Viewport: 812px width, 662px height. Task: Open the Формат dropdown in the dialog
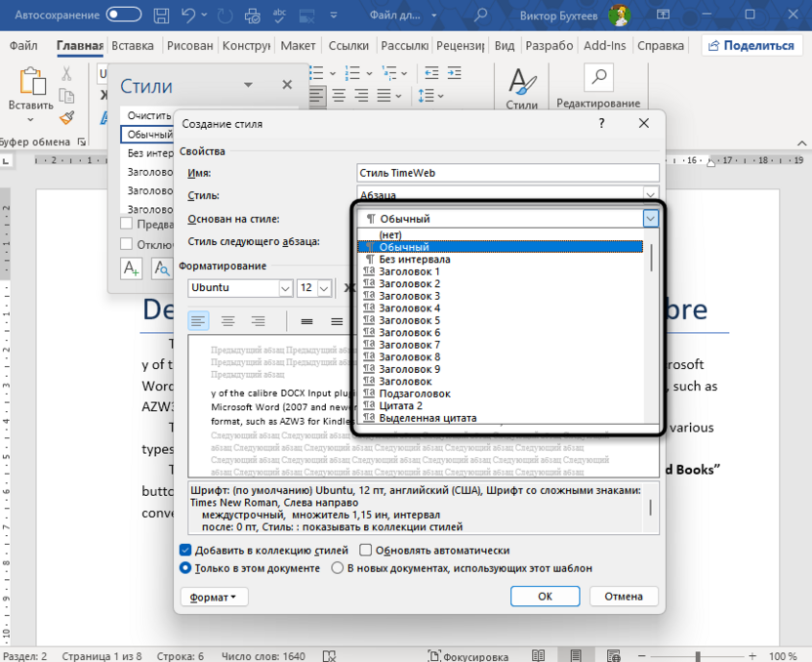[x=214, y=597]
